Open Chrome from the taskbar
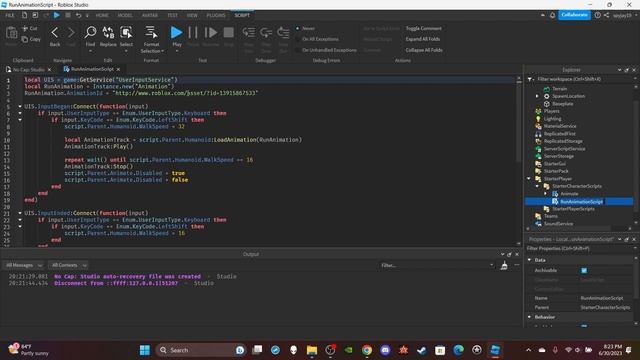This screenshot has height=360, width=640. [x=367, y=350]
